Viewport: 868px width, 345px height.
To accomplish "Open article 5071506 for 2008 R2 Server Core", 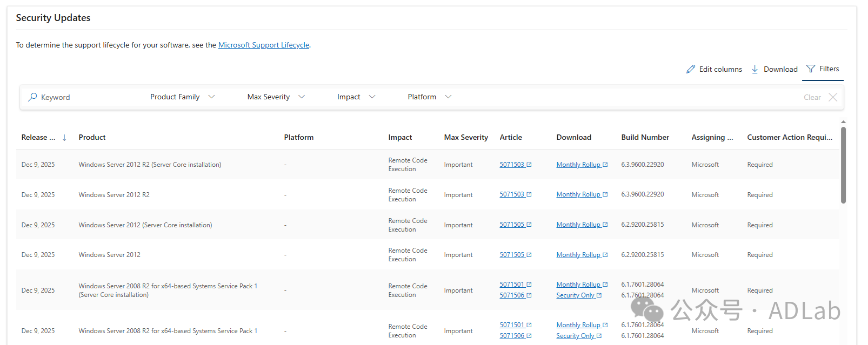I will 512,295.
